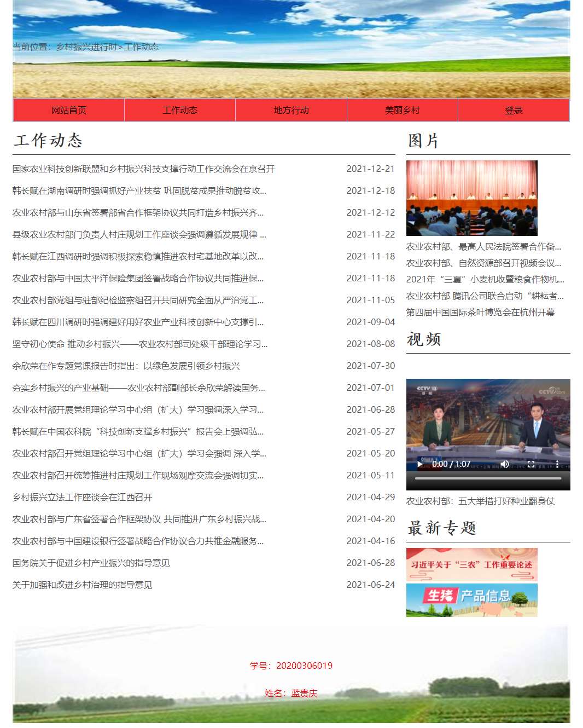
Task: Click the 登录 navigation tab
Action: click(x=514, y=110)
